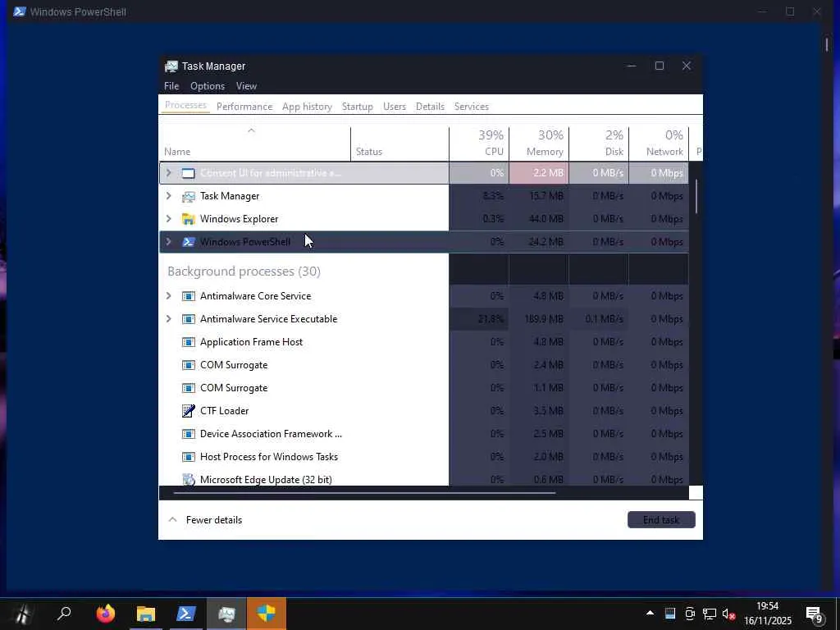Click the Antimalware Service Executable icon

[x=188, y=319]
